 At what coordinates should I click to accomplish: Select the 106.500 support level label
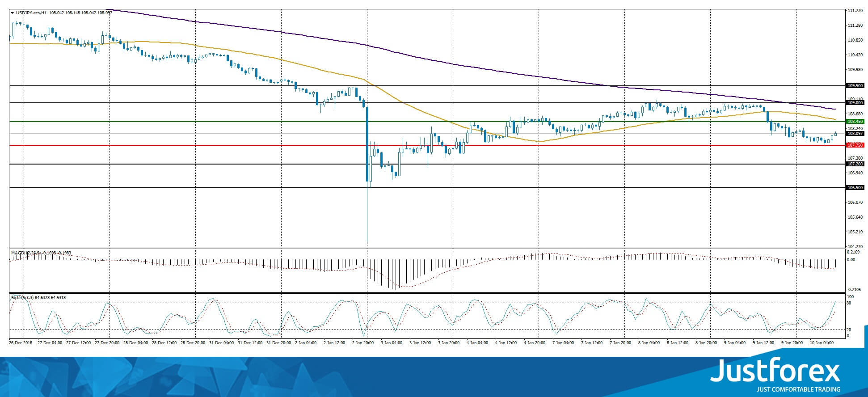tap(855, 188)
